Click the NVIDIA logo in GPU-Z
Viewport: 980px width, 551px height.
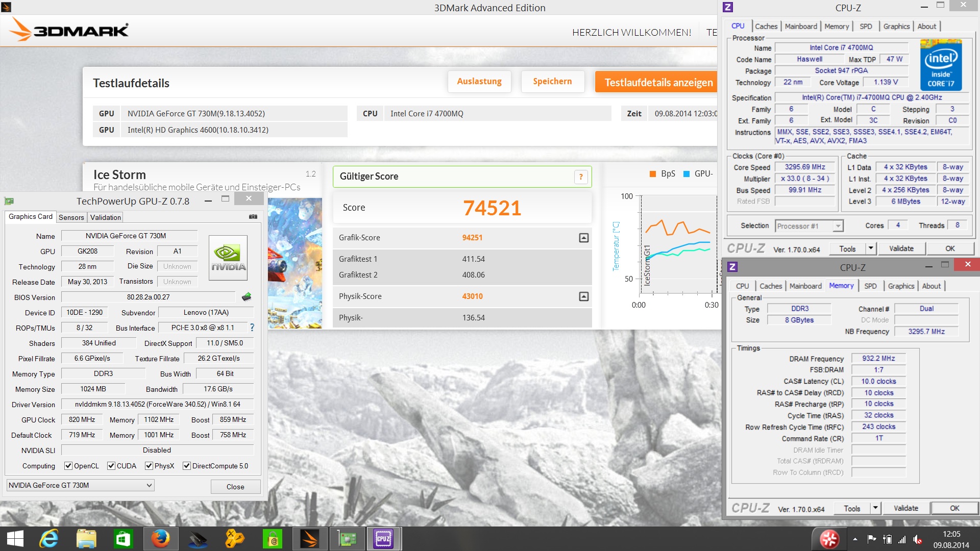[x=228, y=258]
